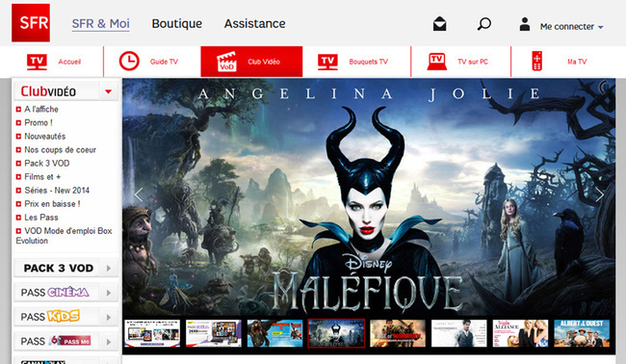Show previous carousel slide with left arrow
The height and width of the screenshot is (364, 626).
pyautogui.click(x=139, y=195)
